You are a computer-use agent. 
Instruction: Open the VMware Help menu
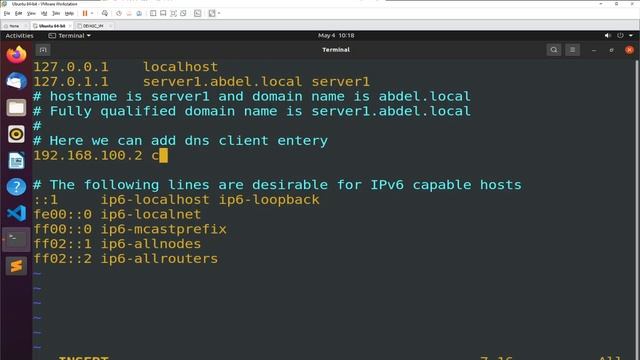(x=69, y=13)
